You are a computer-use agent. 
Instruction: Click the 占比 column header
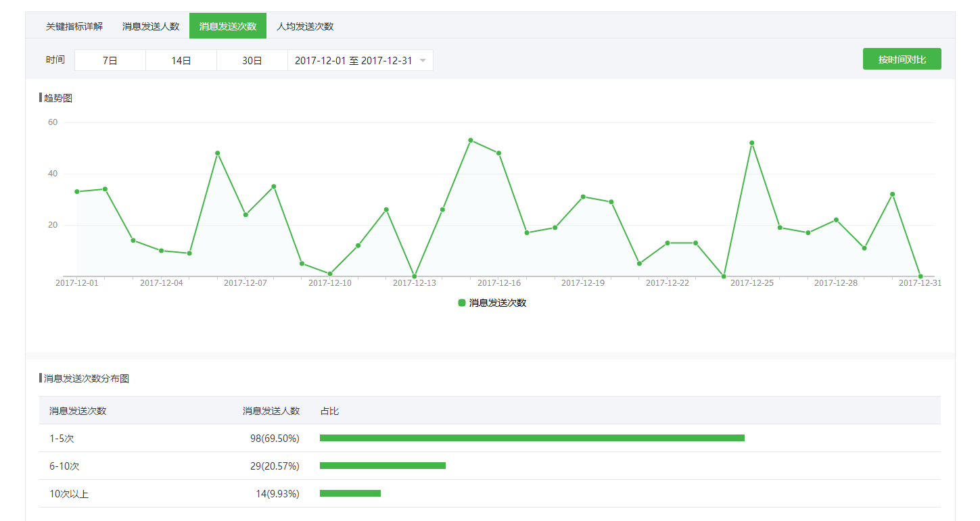coord(329,411)
